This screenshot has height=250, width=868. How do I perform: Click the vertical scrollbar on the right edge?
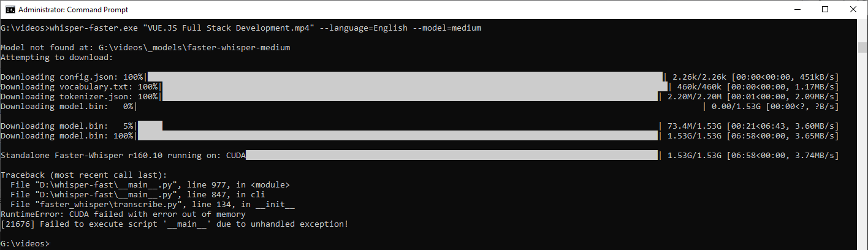pyautogui.click(x=862, y=134)
